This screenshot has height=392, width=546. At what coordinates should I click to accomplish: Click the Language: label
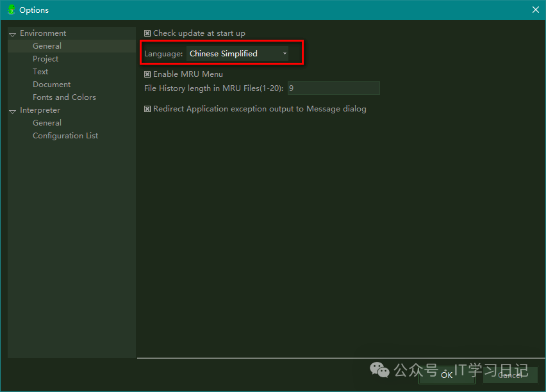point(163,54)
